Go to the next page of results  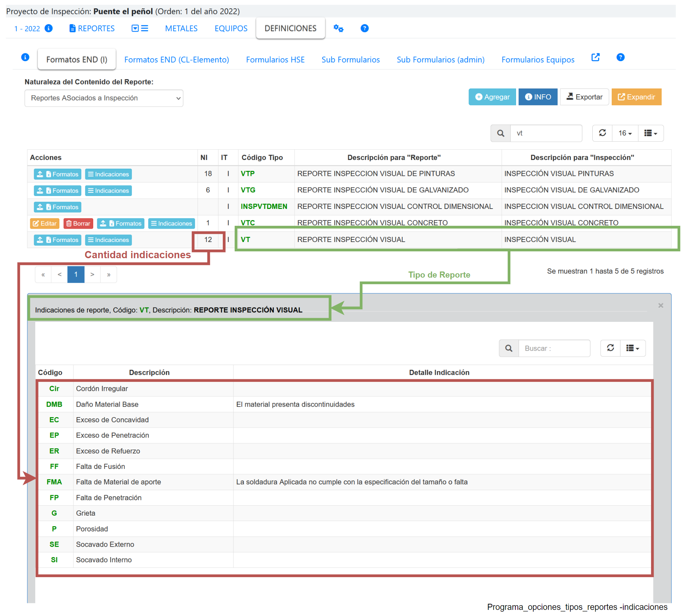click(x=92, y=274)
